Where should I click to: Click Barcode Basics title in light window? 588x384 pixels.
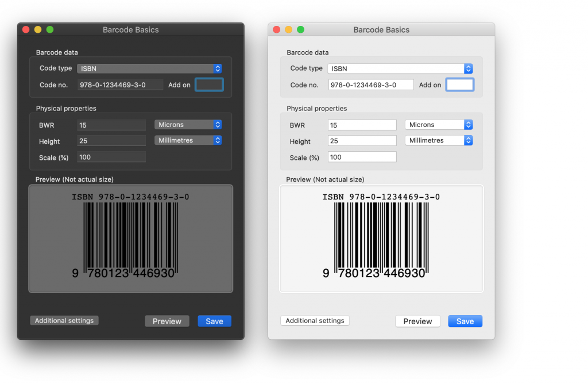pyautogui.click(x=381, y=30)
